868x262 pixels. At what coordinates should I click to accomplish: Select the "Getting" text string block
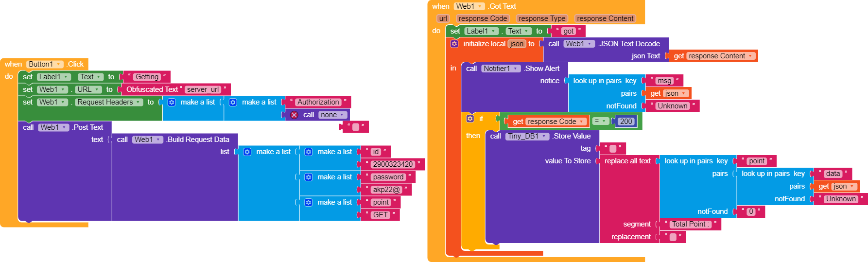(147, 77)
